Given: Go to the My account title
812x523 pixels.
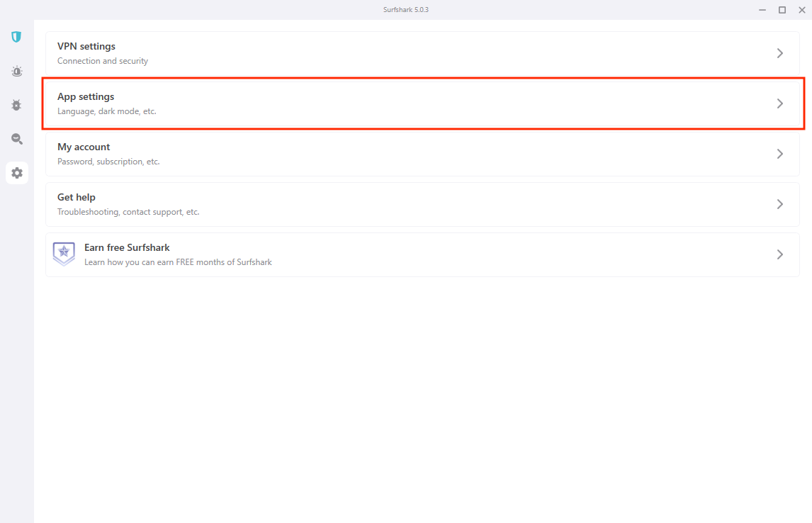Looking at the screenshot, I should pyautogui.click(x=84, y=147).
